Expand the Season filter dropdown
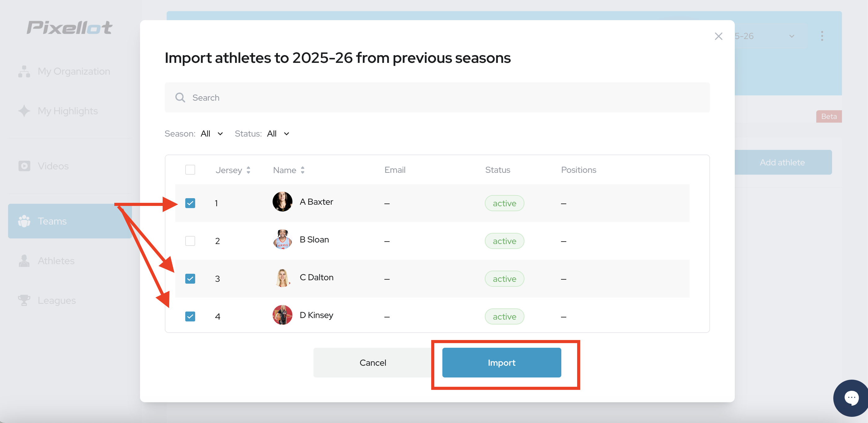The image size is (868, 423). tap(212, 134)
